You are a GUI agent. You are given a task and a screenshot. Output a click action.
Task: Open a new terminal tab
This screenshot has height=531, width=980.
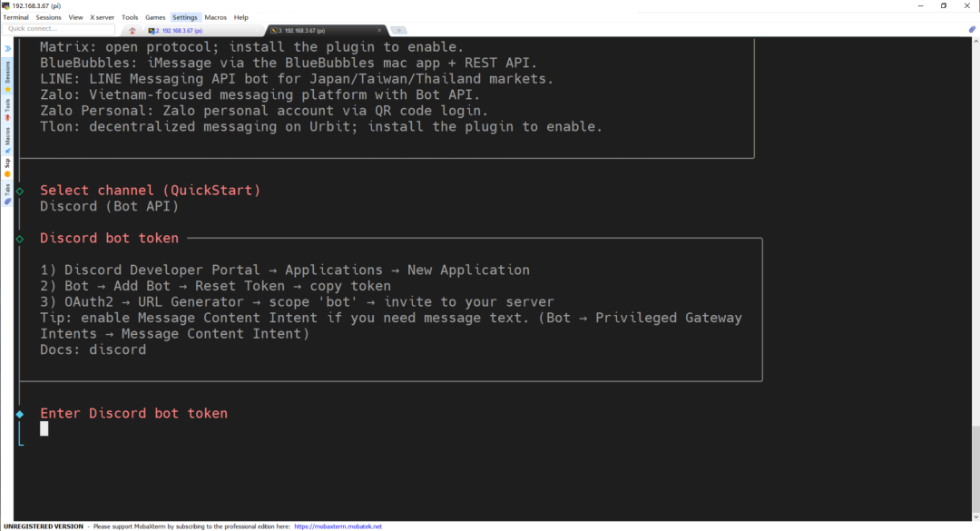pos(398,30)
